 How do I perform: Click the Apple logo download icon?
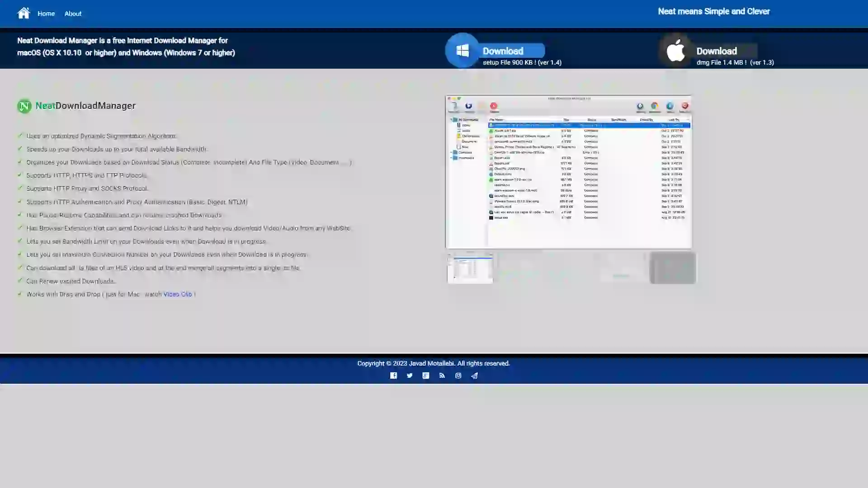(x=676, y=50)
